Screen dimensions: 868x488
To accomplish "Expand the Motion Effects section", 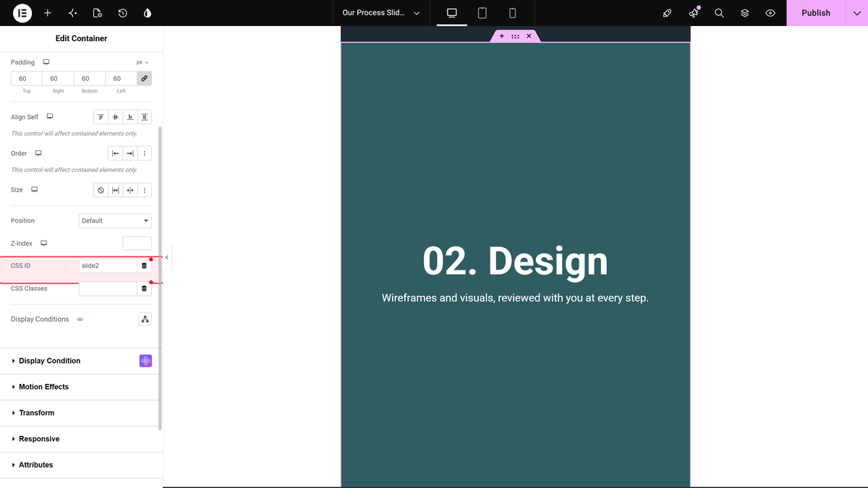I will point(80,387).
